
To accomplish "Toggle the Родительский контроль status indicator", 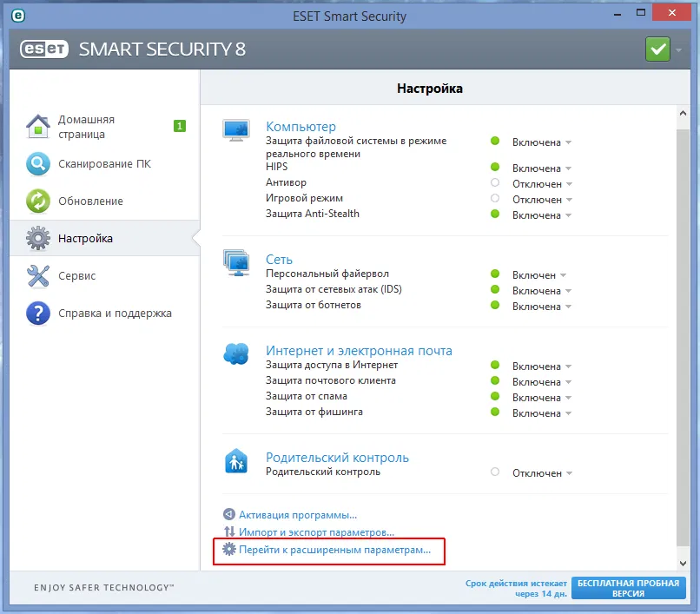I will click(495, 472).
